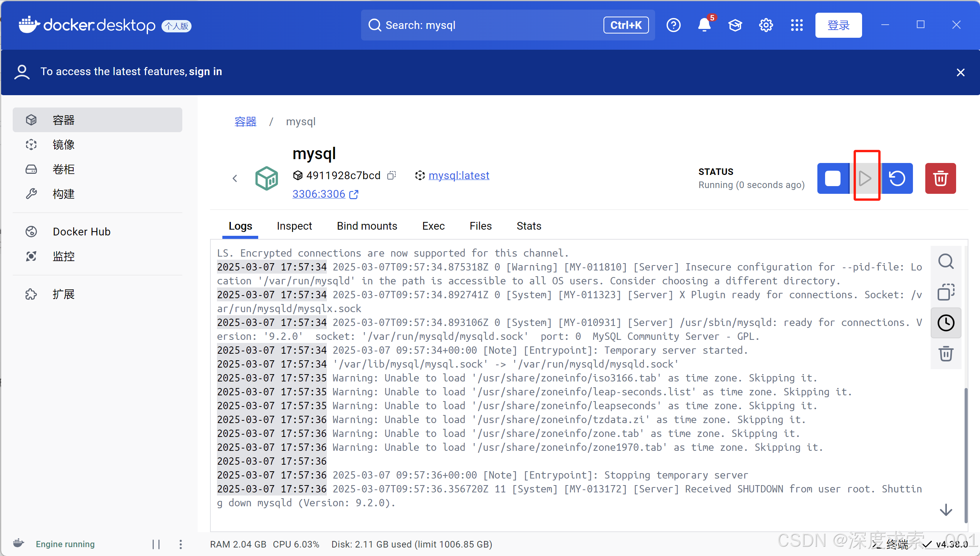Open the mysql:latest image link
The height and width of the screenshot is (556, 980).
point(459,175)
